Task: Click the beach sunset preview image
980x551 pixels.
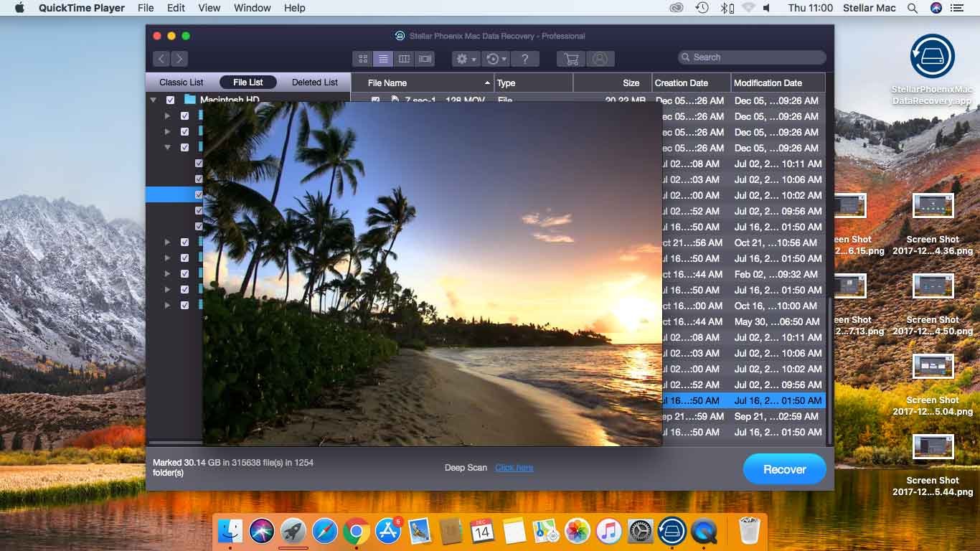Action: point(433,273)
